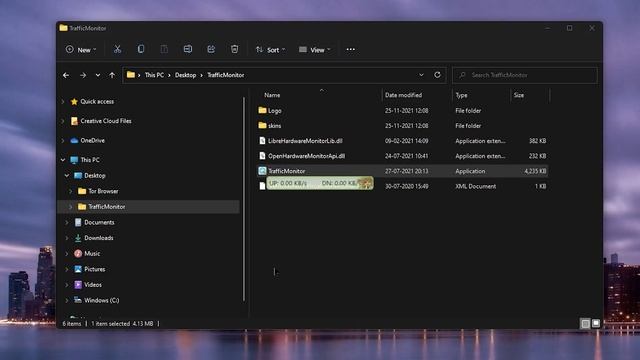Click the Search TrafficMonitor input field
Image resolution: width=640 pixels, height=360 pixels.
(525, 75)
